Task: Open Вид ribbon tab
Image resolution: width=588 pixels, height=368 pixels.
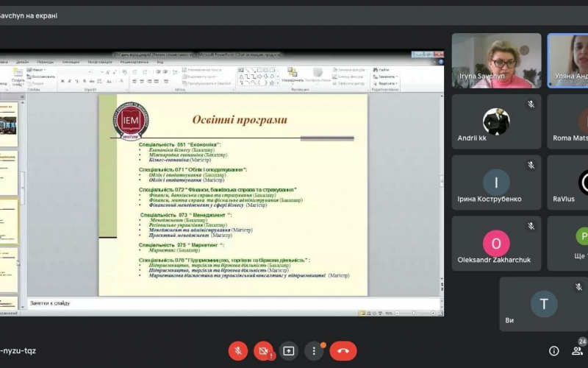Action: tap(160, 62)
